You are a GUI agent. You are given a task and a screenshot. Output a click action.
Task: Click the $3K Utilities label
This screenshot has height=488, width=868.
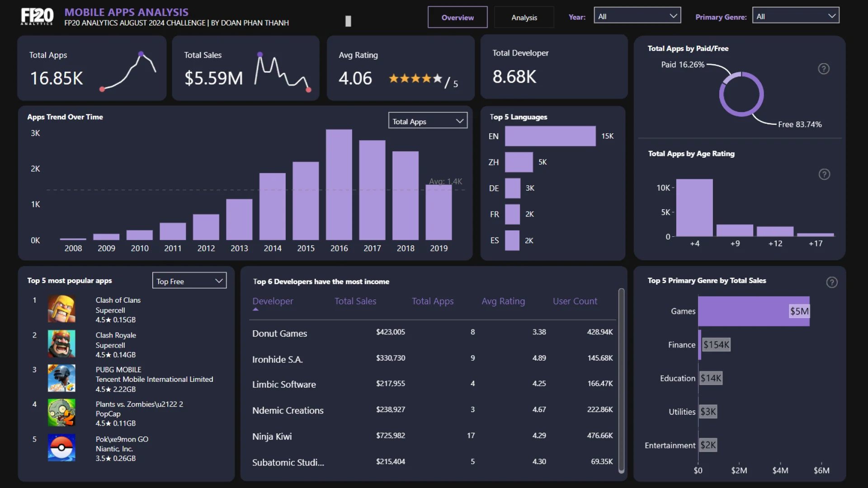pyautogui.click(x=708, y=412)
